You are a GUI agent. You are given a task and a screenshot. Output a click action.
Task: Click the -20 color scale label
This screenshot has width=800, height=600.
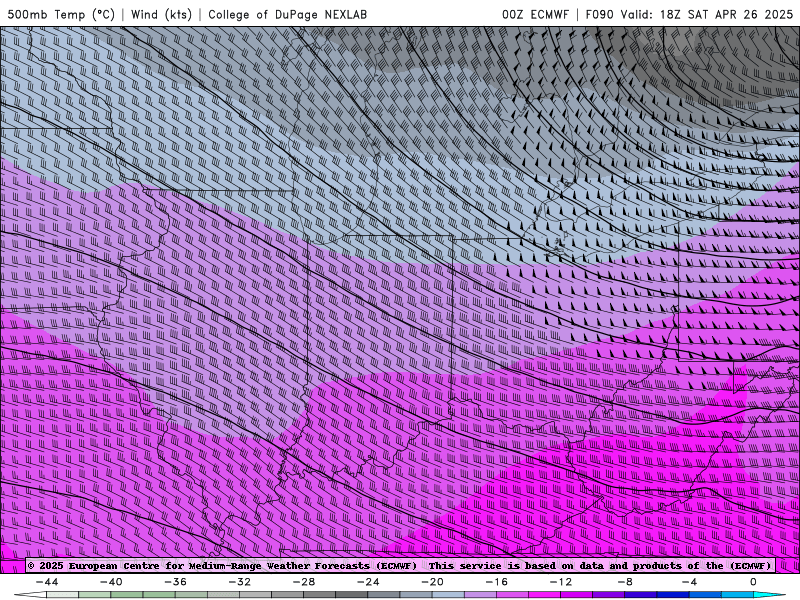[x=432, y=582]
